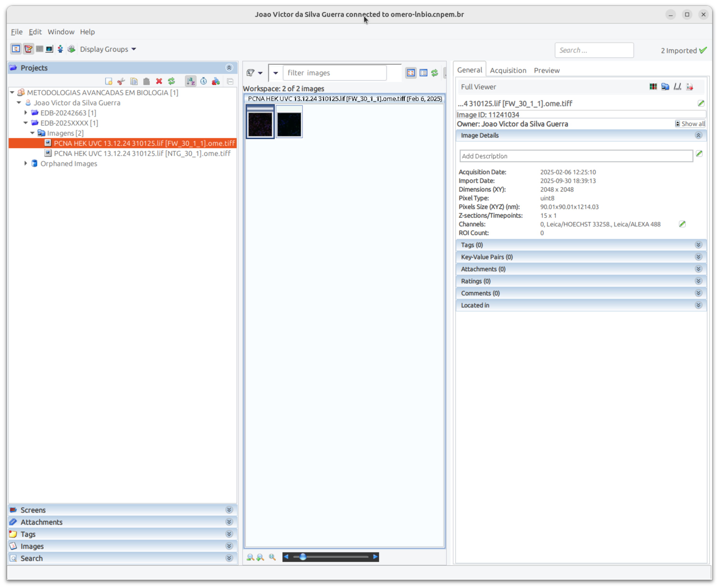Open the filtering funnel icon above the workspace

[251, 73]
